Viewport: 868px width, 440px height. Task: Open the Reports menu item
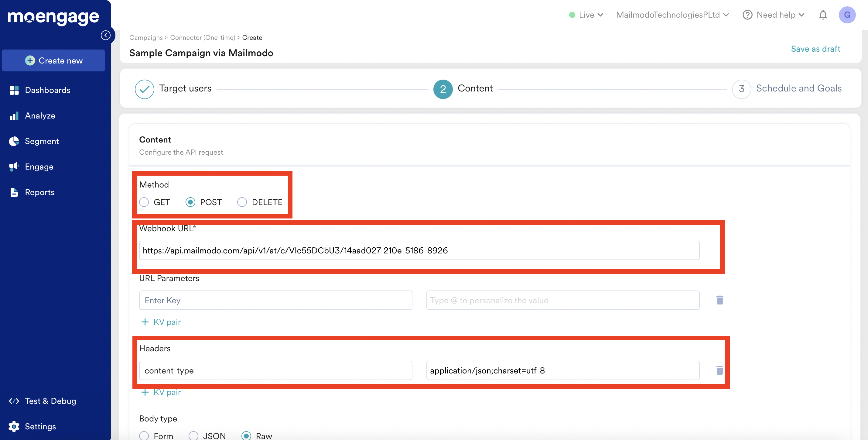click(x=39, y=192)
